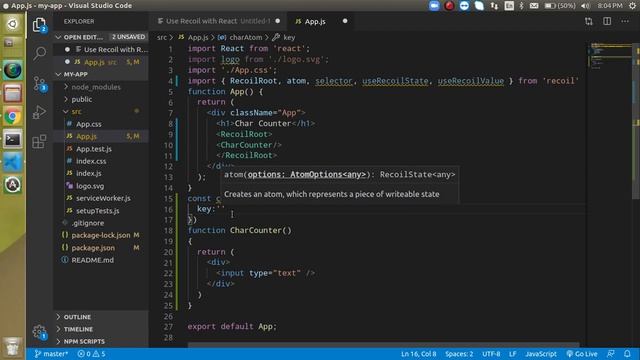
Task: Open logo.svg in the file tree
Action: (101, 186)
